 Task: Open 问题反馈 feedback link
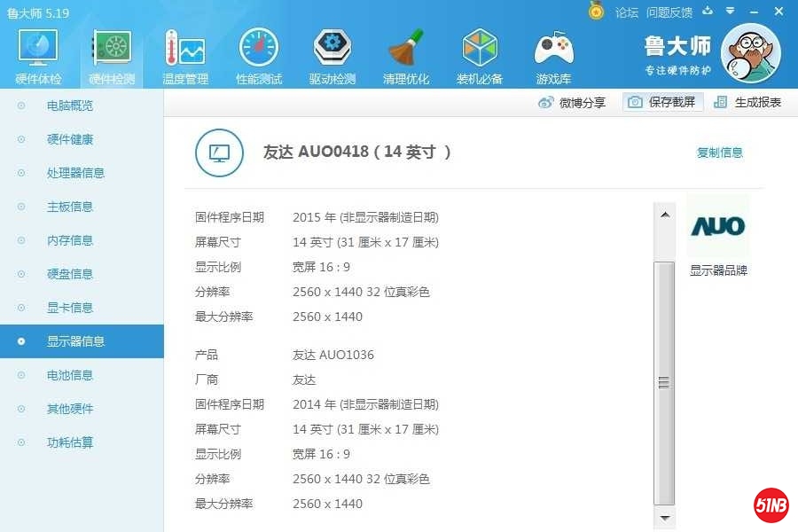[669, 12]
